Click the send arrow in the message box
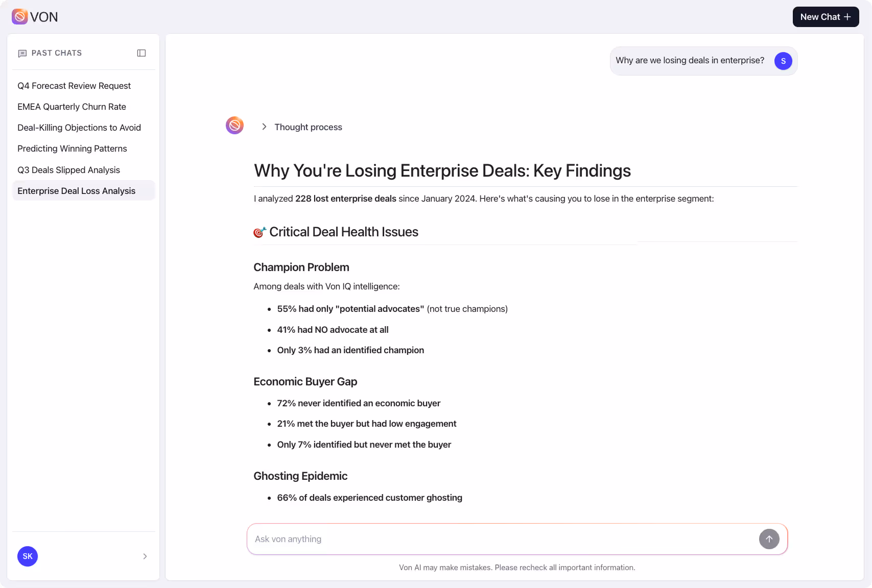Image resolution: width=872 pixels, height=588 pixels. pos(769,539)
